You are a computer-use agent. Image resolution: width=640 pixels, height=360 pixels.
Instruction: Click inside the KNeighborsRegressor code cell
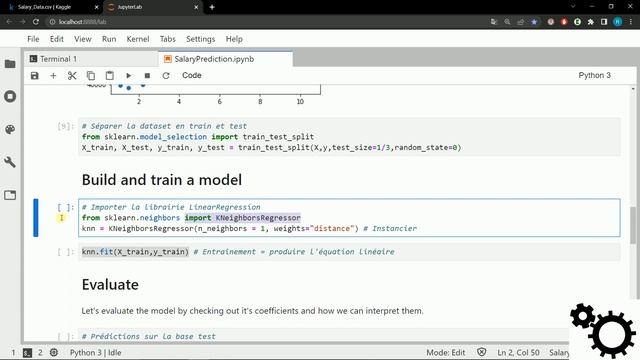tap(349, 218)
